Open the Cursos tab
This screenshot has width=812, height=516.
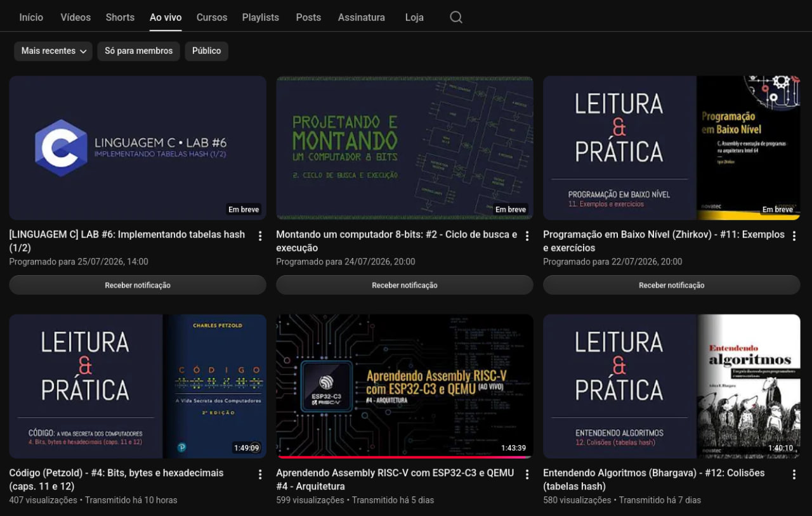[212, 18]
